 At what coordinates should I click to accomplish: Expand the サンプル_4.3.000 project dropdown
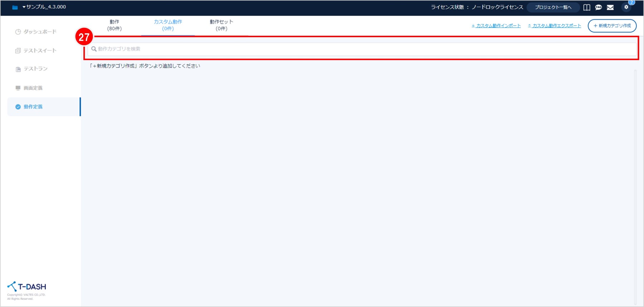[x=44, y=7]
